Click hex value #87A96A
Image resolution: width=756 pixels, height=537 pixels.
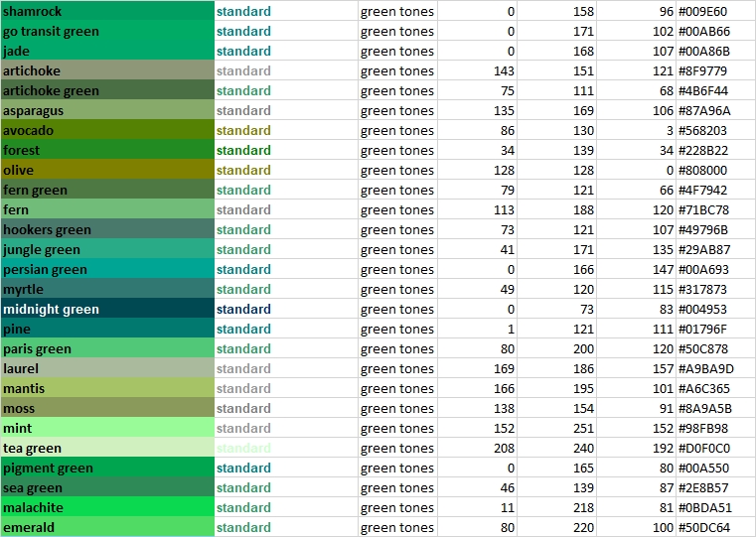point(704,111)
